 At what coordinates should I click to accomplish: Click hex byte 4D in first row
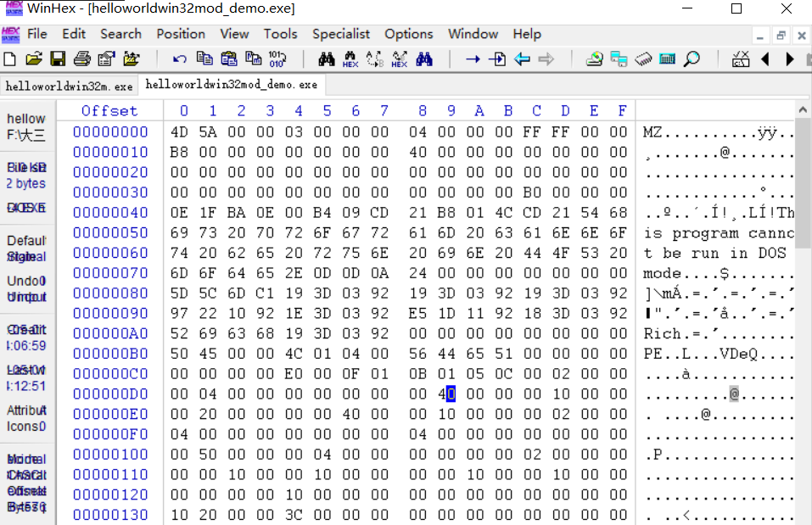pyautogui.click(x=179, y=132)
